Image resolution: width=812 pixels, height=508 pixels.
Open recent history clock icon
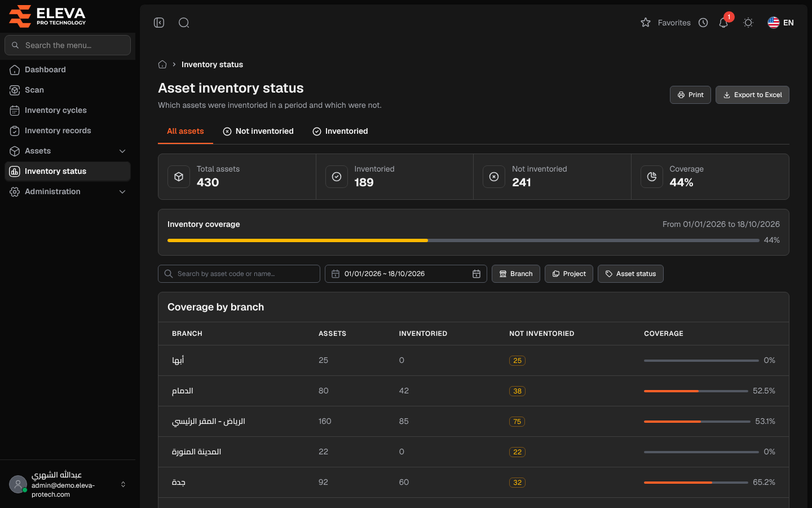(x=703, y=23)
